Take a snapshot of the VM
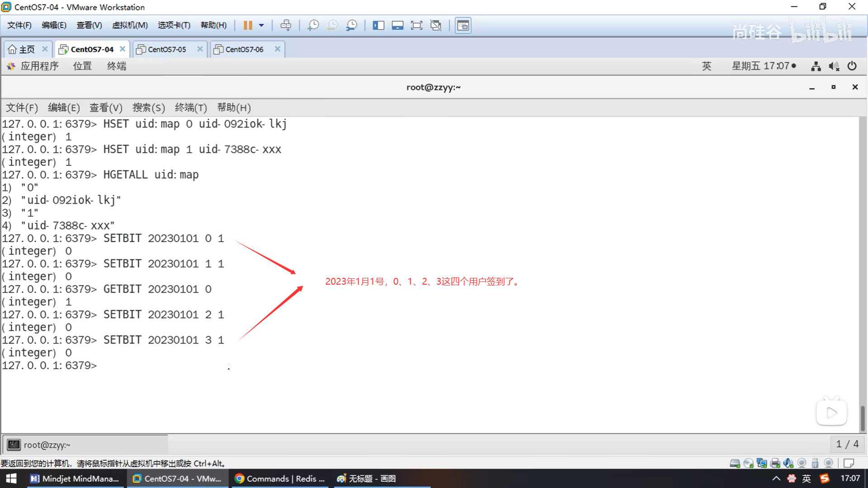The image size is (868, 488). (313, 25)
